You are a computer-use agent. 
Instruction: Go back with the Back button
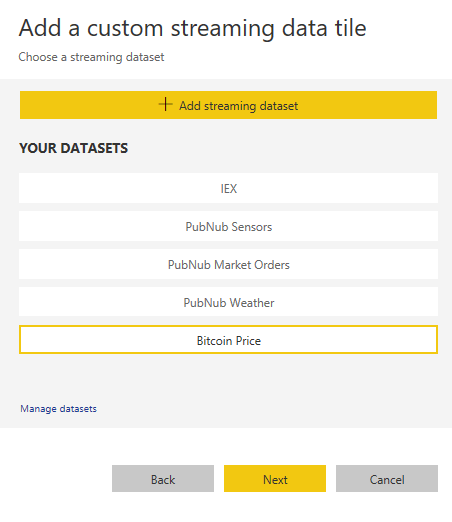pyautogui.click(x=163, y=479)
